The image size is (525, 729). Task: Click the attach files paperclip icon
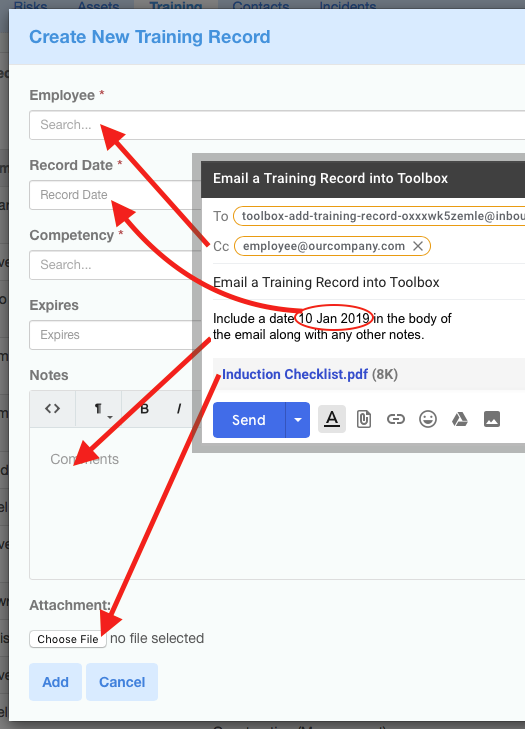click(x=364, y=419)
